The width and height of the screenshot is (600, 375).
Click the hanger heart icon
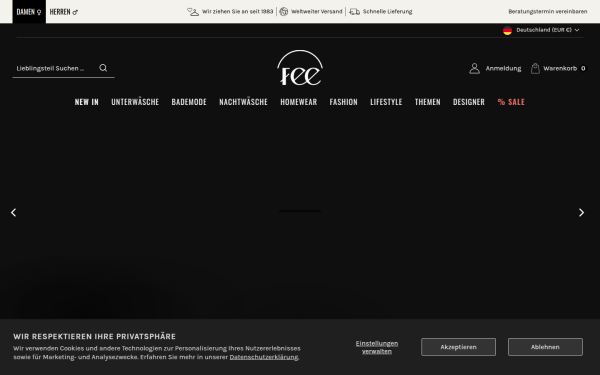[x=193, y=12]
